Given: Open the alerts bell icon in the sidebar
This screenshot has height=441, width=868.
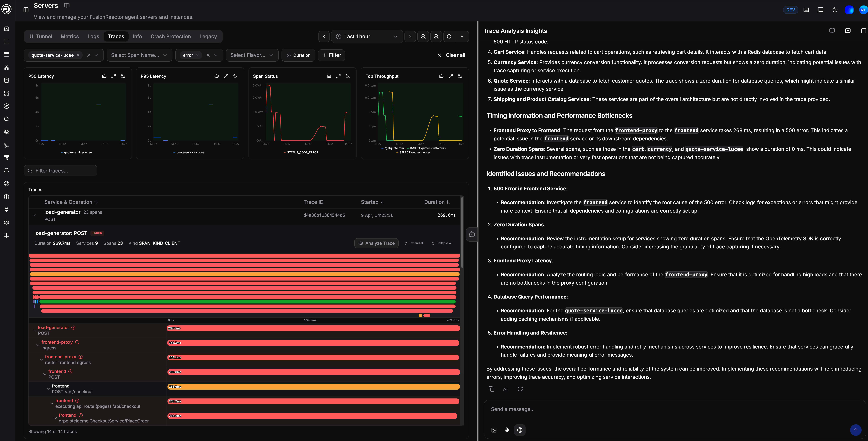Looking at the screenshot, I should 6,171.
